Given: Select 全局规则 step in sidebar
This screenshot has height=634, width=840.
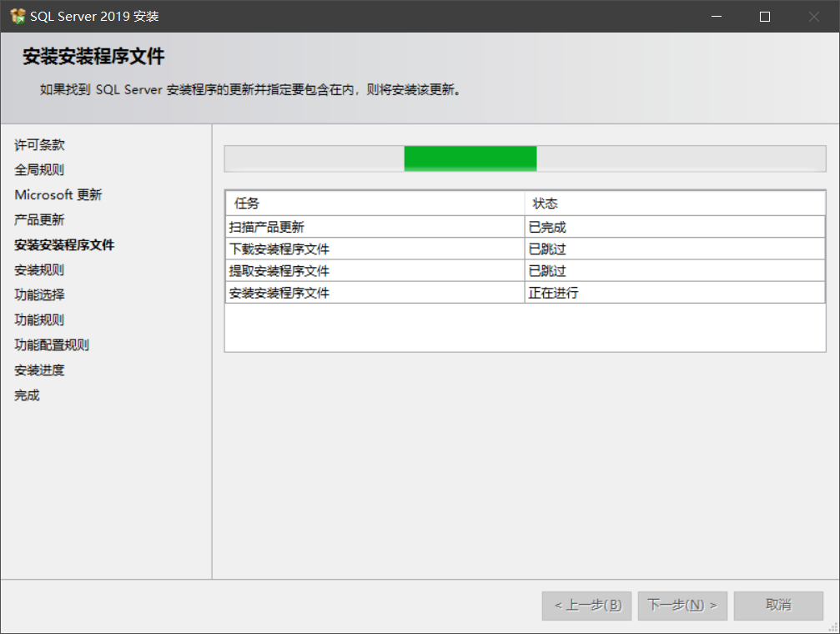Looking at the screenshot, I should point(40,170).
